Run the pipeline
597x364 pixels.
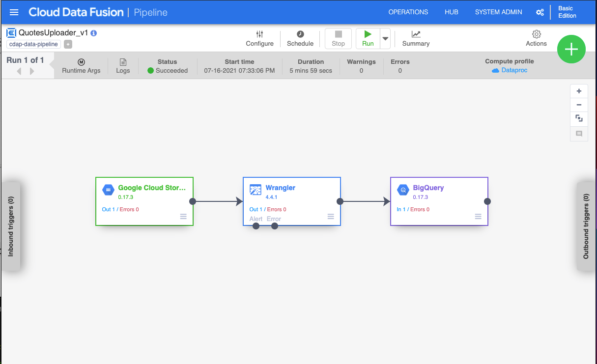368,39
